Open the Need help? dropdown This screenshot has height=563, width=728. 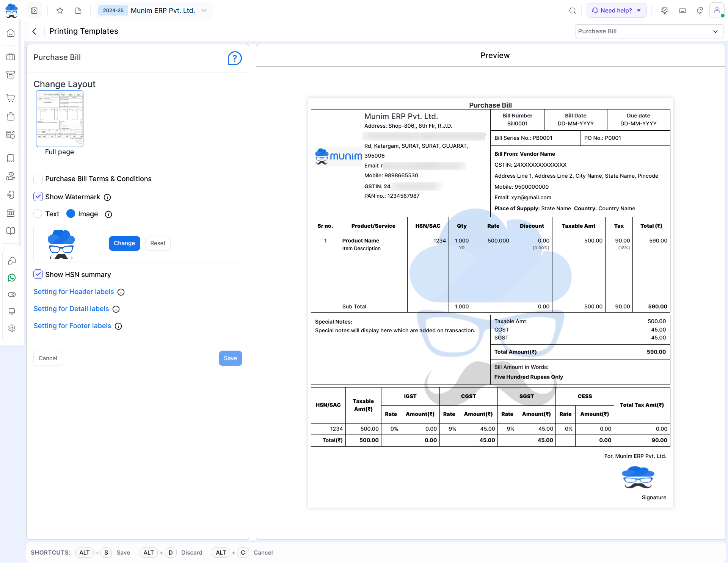pos(617,11)
